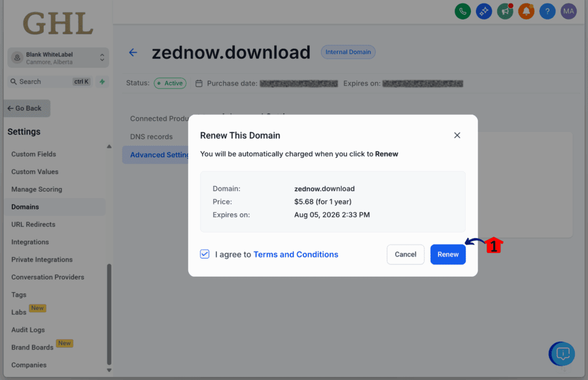
Task: Click the green lightning quick actions icon
Action: coord(102,82)
